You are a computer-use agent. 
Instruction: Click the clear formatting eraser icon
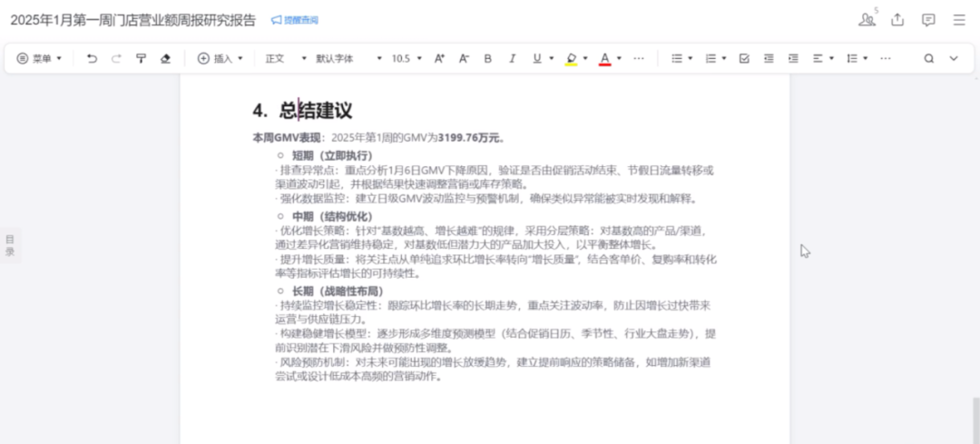pos(166,58)
